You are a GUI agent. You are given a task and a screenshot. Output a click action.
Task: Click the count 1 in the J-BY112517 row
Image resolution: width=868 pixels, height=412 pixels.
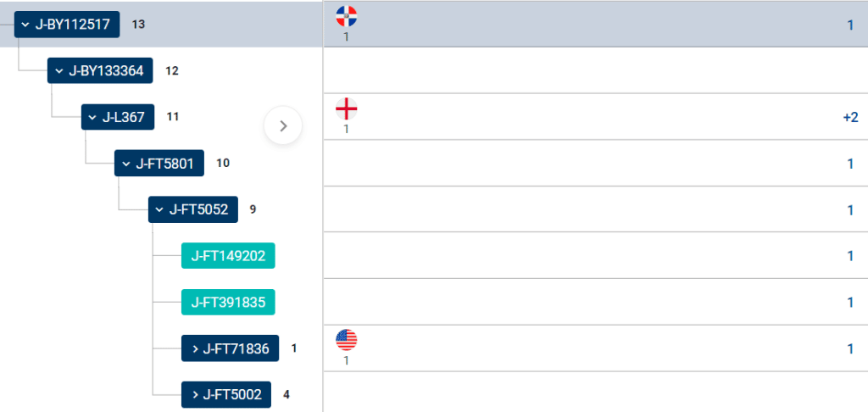pyautogui.click(x=850, y=25)
